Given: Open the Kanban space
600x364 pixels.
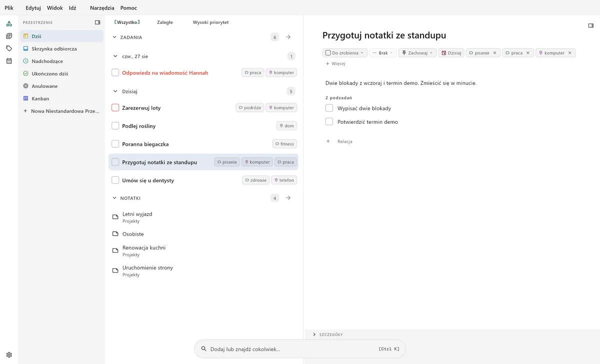Looking at the screenshot, I should tap(61, 99).
